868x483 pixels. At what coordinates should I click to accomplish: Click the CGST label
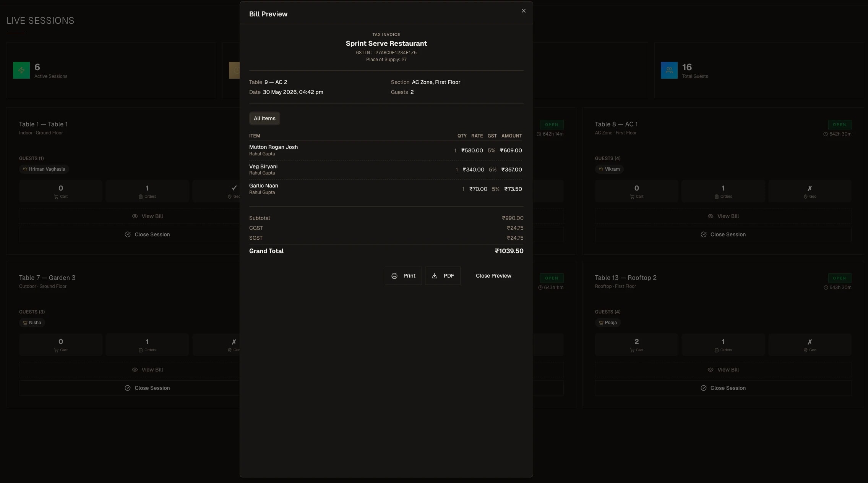pyautogui.click(x=256, y=228)
